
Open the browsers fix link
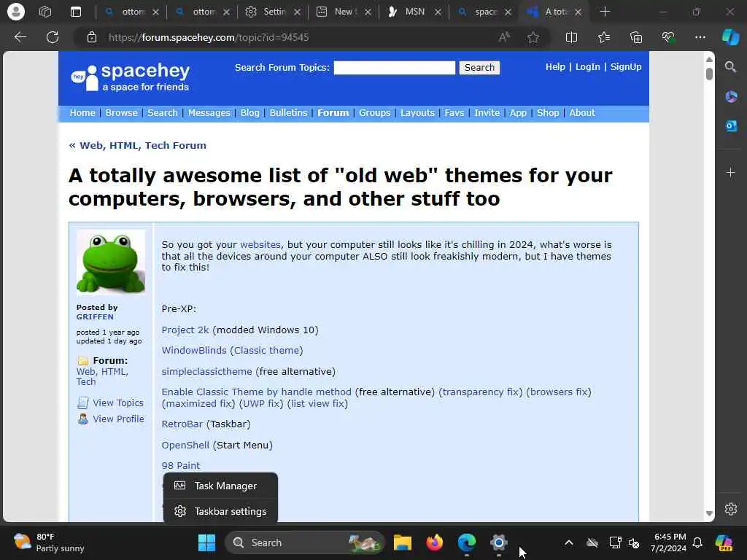(558, 392)
